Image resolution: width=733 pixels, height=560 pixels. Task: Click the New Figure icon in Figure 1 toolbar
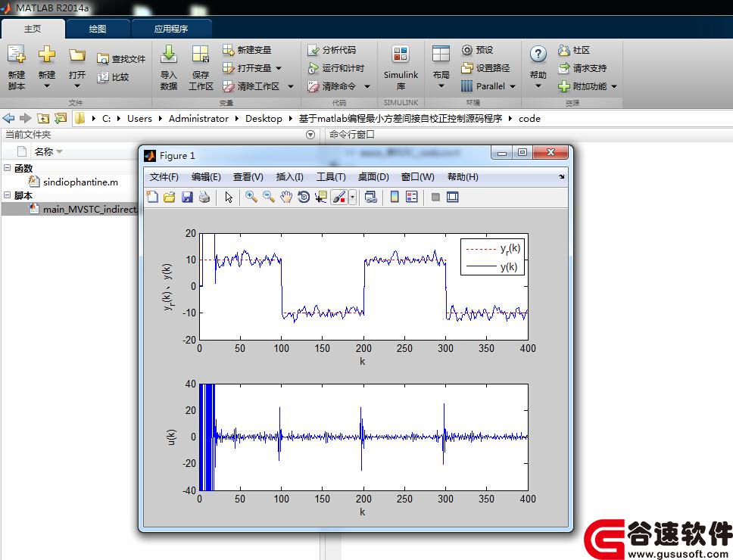152,197
